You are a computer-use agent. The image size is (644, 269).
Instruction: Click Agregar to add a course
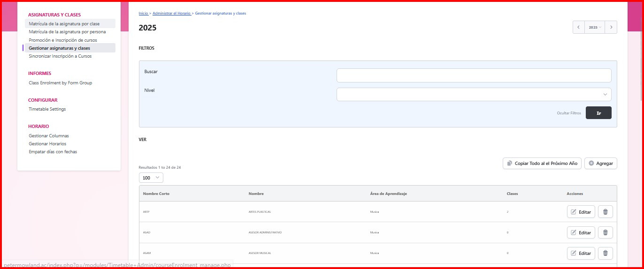pyautogui.click(x=600, y=163)
